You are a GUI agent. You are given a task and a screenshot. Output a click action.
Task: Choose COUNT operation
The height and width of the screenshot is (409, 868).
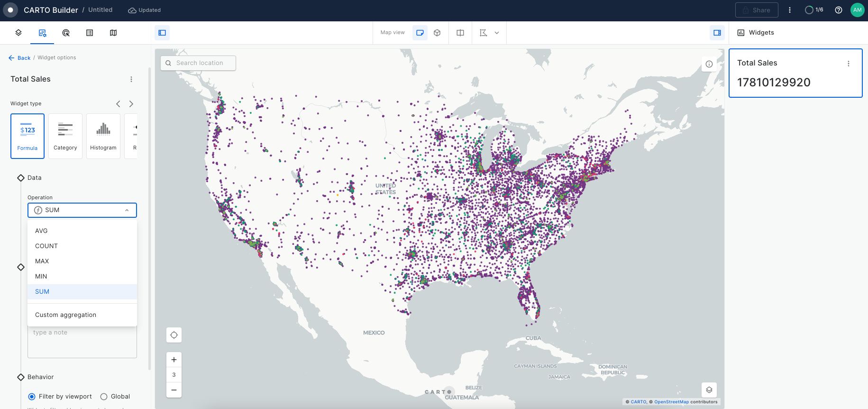click(x=82, y=246)
